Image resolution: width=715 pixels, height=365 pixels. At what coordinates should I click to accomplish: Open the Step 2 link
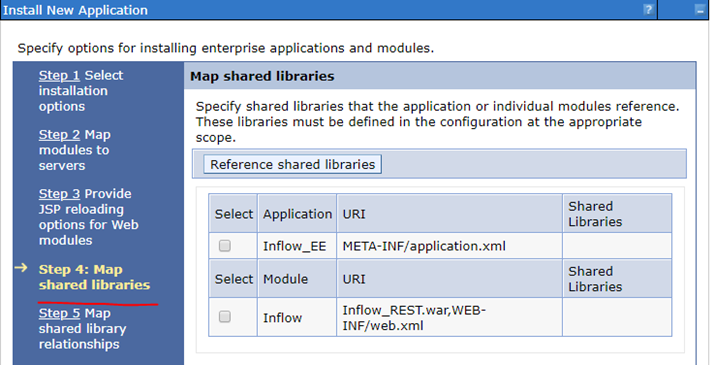59,135
